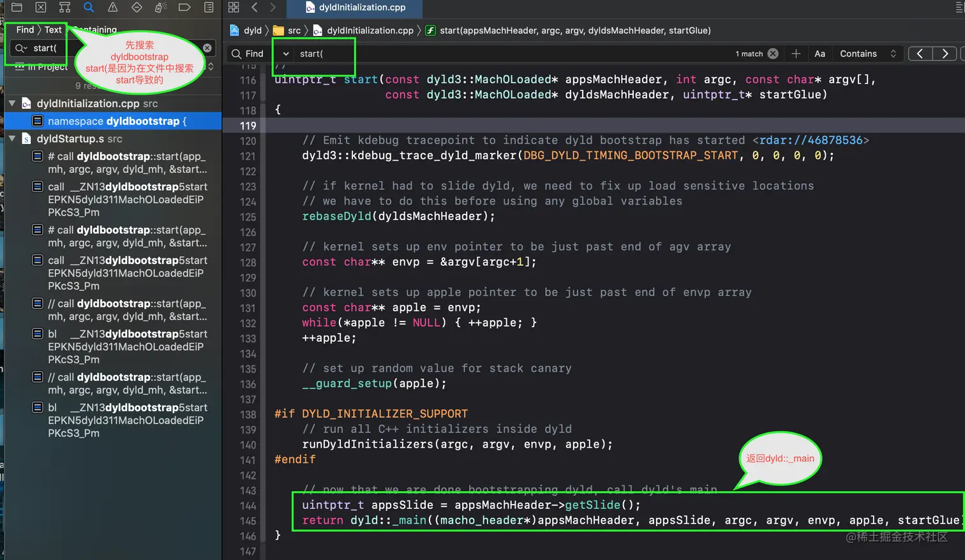Switch to the dyldInitialization.cpp editor tab
The height and width of the screenshot is (560, 965).
coord(355,8)
